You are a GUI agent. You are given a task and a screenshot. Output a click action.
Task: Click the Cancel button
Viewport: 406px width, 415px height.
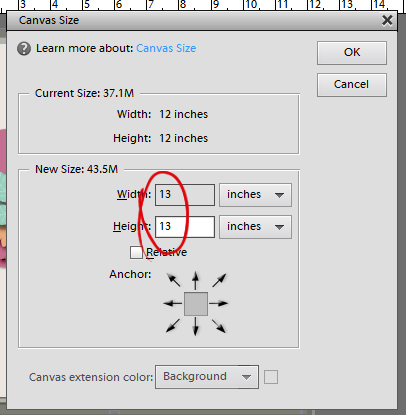pyautogui.click(x=352, y=85)
